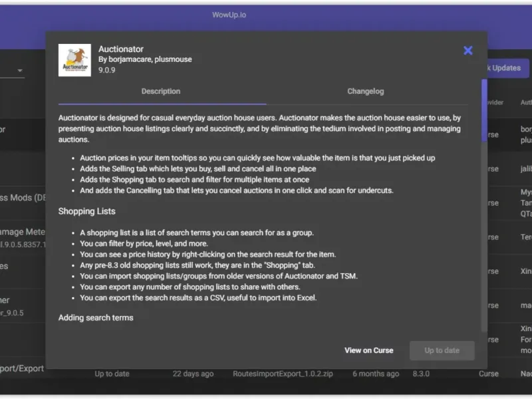The width and height of the screenshot is (532, 399).
Task: Click bullet about importing lists from TSM
Action: coord(219,276)
